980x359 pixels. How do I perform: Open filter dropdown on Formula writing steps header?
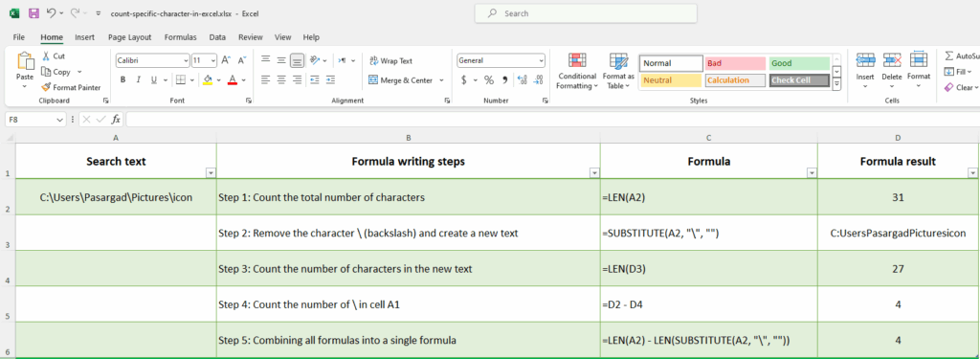(594, 173)
